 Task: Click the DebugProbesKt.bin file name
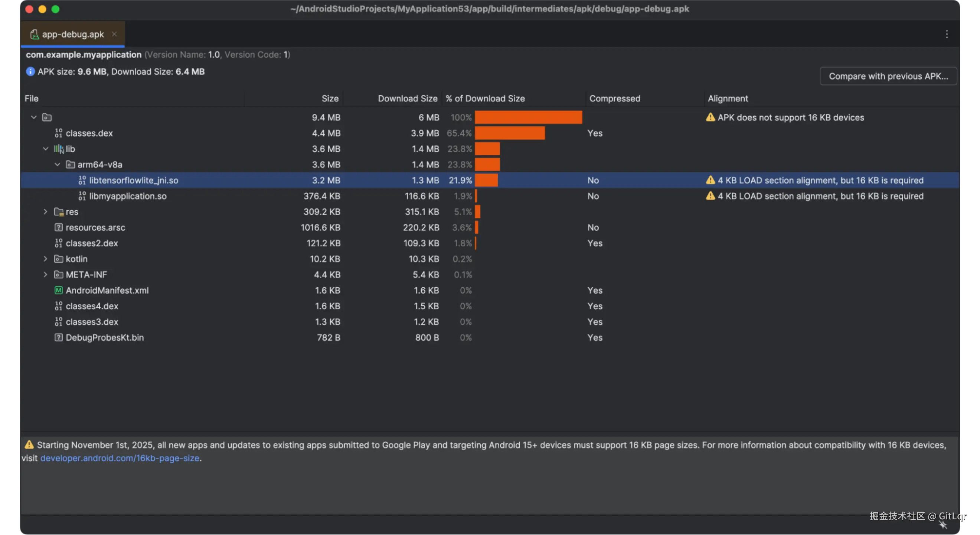[x=105, y=337]
